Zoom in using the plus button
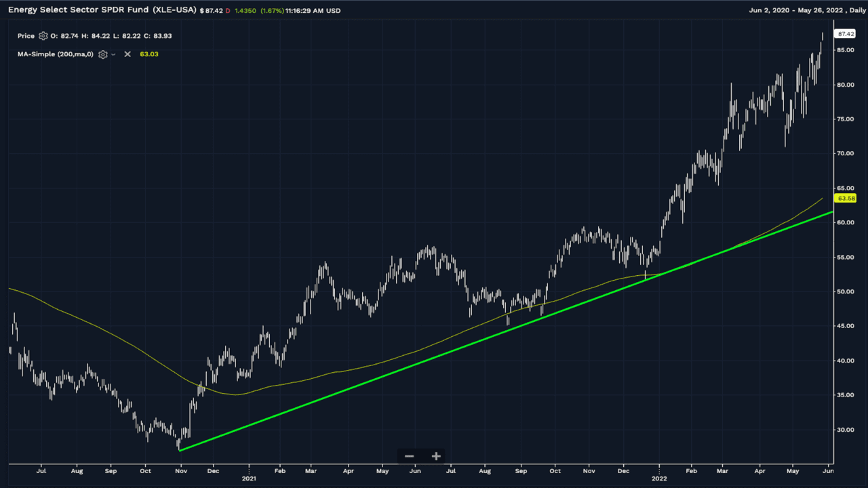 (436, 456)
